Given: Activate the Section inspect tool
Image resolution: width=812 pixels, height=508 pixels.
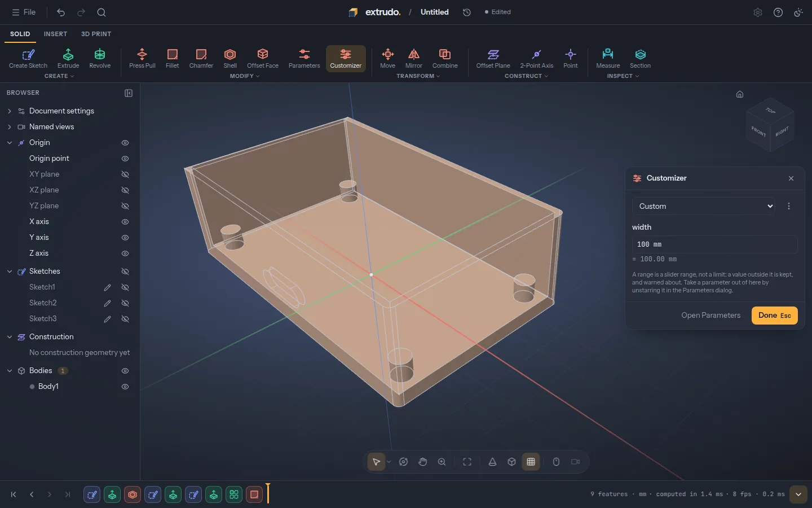Looking at the screenshot, I should 640,59.
